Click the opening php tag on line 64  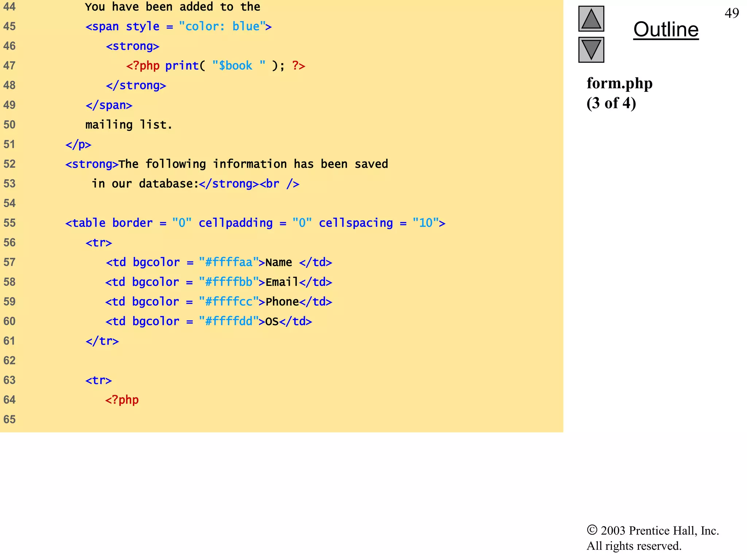click(122, 400)
